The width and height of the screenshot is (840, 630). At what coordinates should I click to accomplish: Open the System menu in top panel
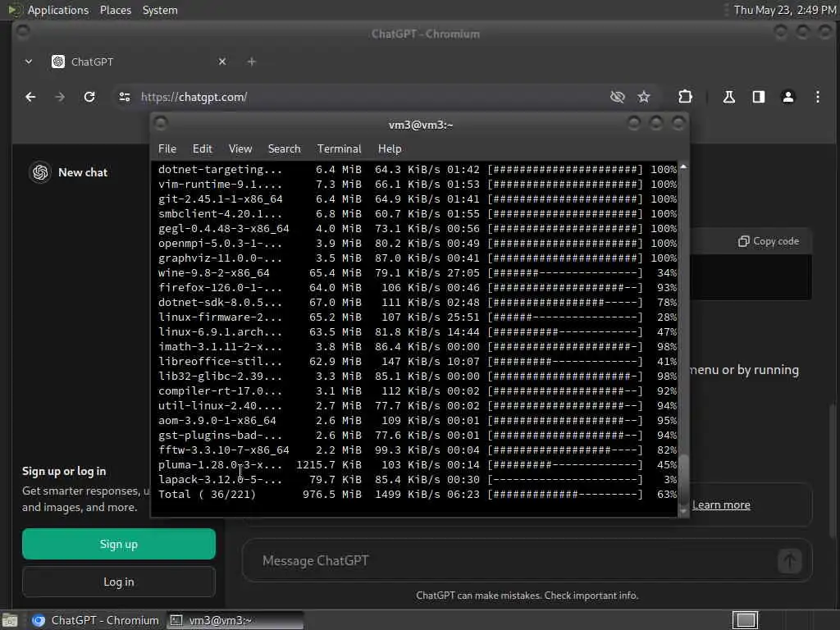click(x=160, y=10)
